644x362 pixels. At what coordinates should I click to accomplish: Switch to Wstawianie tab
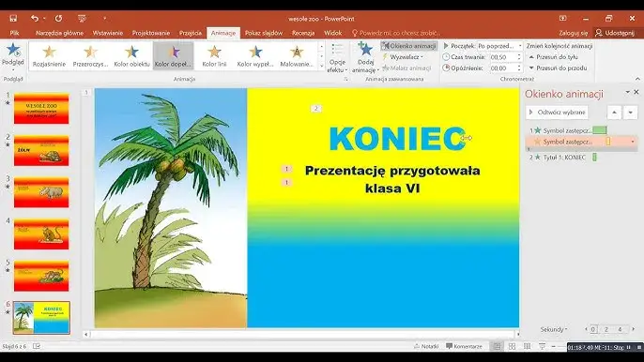click(108, 33)
